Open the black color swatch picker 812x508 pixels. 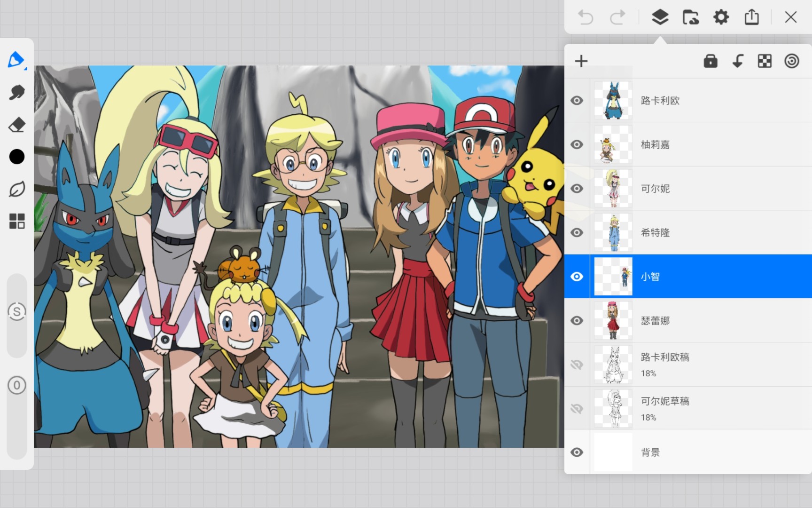(x=17, y=157)
